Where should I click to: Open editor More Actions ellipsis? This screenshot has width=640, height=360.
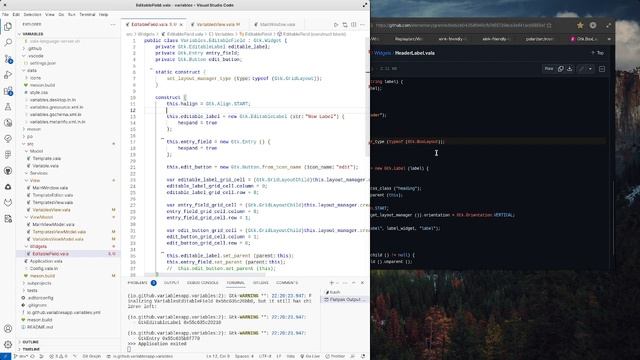[x=362, y=24]
